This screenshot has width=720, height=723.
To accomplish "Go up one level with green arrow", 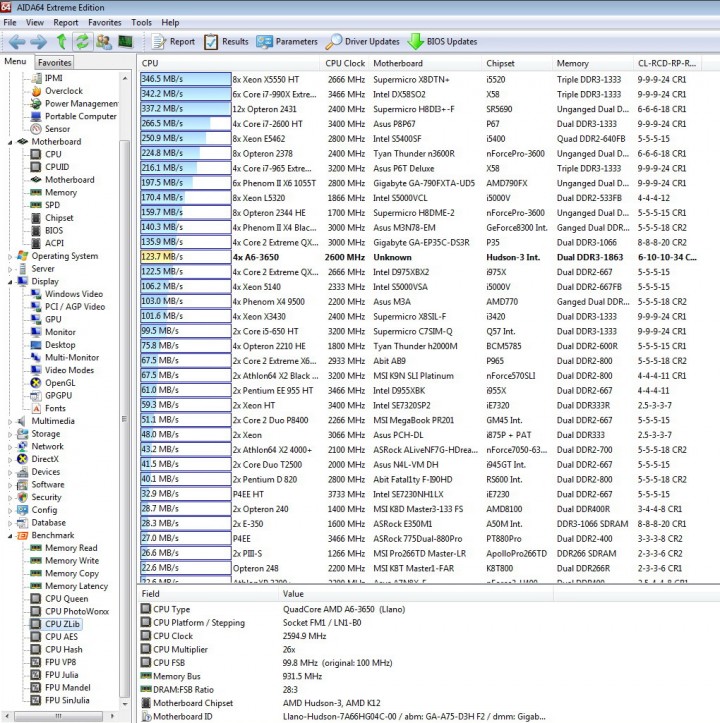I will (61, 41).
